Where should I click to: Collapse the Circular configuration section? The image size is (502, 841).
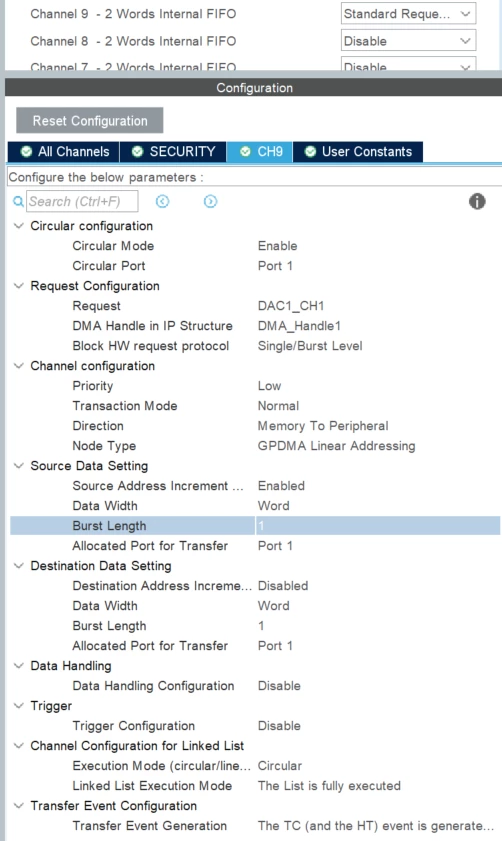19,226
